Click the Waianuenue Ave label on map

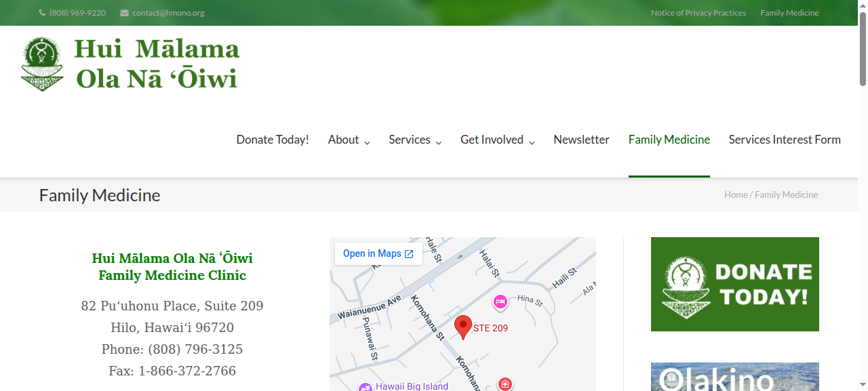[x=370, y=308]
